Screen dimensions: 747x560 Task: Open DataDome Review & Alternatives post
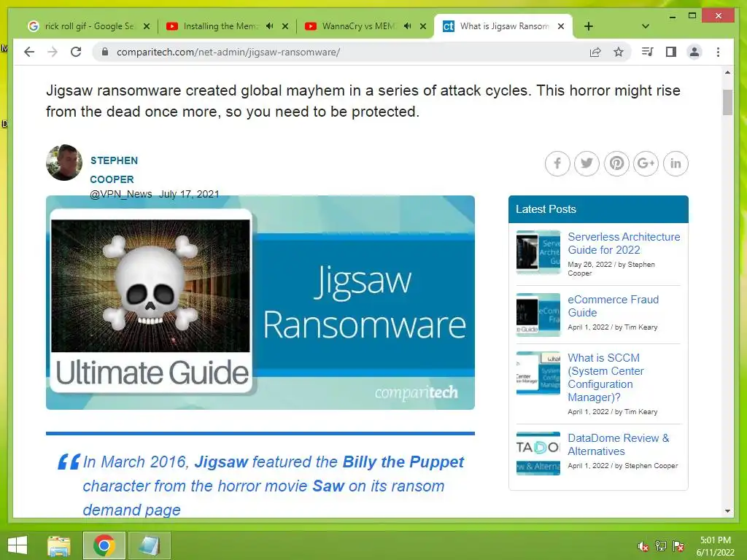point(619,444)
